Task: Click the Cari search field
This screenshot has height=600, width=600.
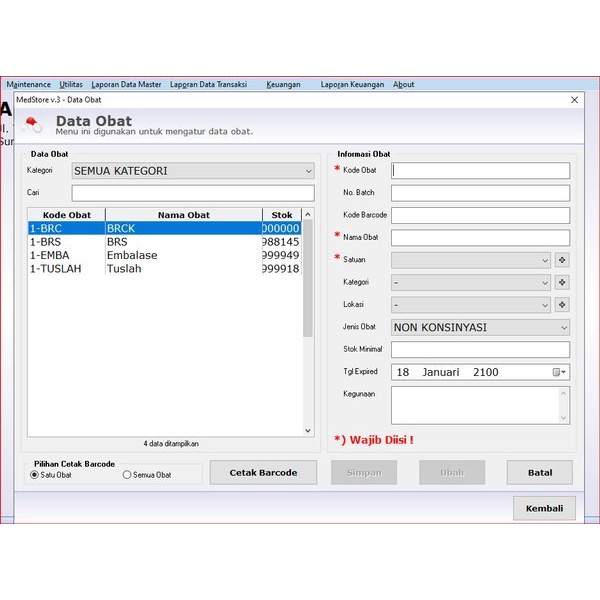Action: click(193, 193)
